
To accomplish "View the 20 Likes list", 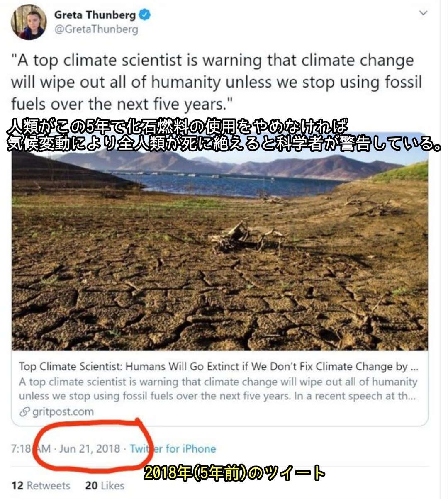I will point(105,485).
